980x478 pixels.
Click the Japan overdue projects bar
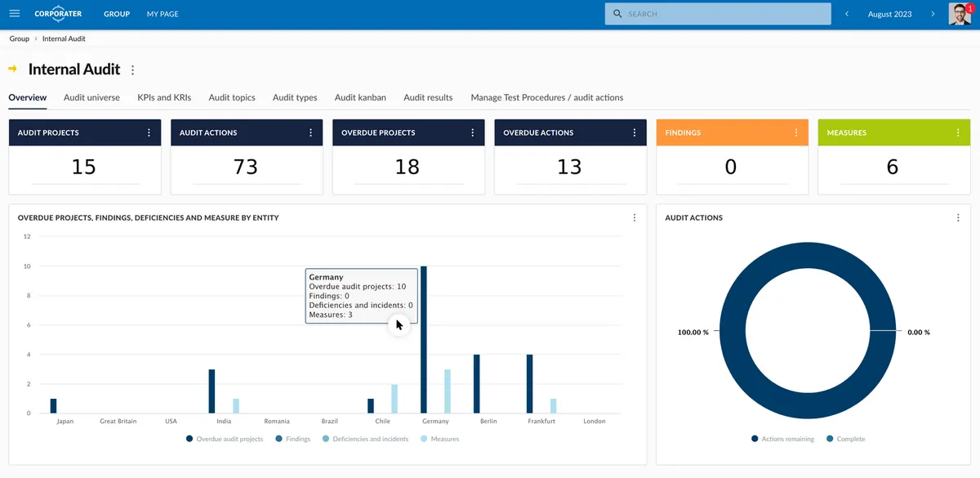pyautogui.click(x=53, y=406)
